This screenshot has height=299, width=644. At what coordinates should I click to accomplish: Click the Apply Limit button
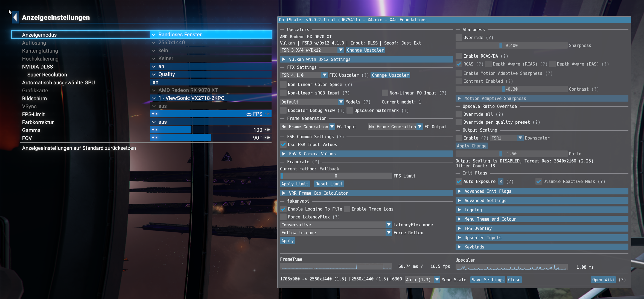[295, 184]
